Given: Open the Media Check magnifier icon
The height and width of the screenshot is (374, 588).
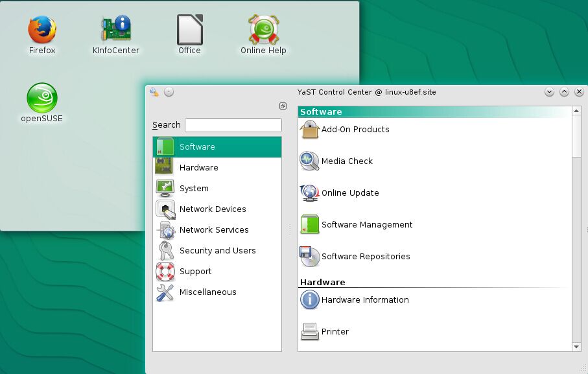Looking at the screenshot, I should (x=309, y=161).
